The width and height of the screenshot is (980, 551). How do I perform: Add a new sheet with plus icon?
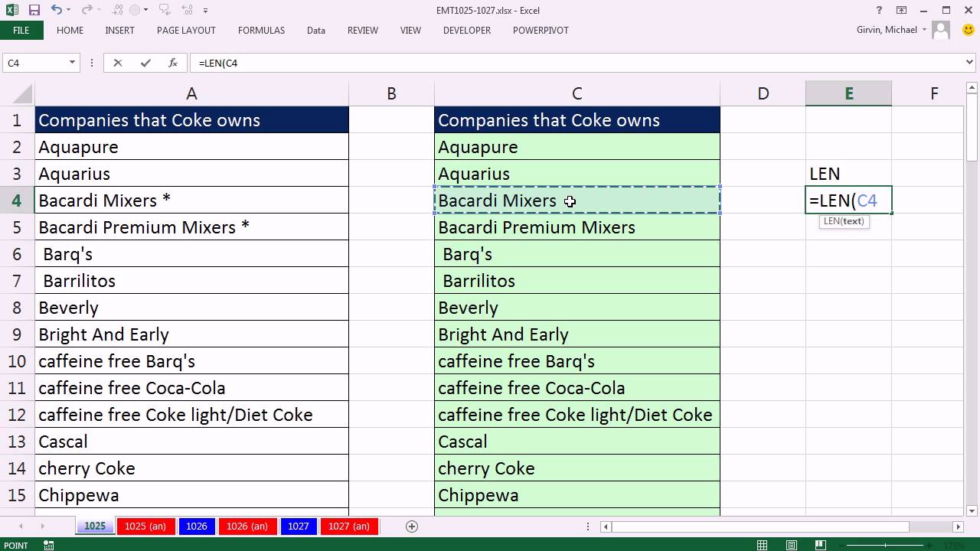click(412, 526)
